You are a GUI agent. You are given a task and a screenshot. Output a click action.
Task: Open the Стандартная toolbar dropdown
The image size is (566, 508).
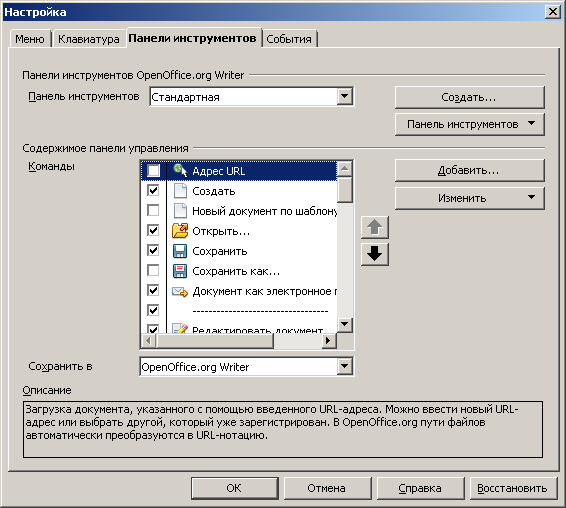345,96
